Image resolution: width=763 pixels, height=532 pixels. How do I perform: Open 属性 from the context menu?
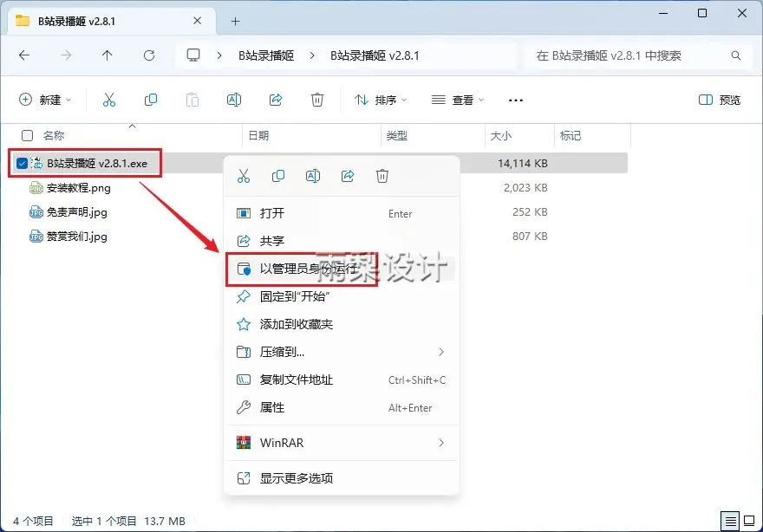tap(342, 407)
